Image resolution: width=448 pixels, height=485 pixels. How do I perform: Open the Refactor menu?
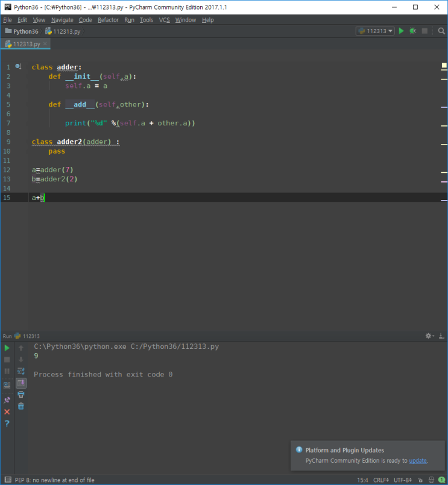pyautogui.click(x=108, y=20)
